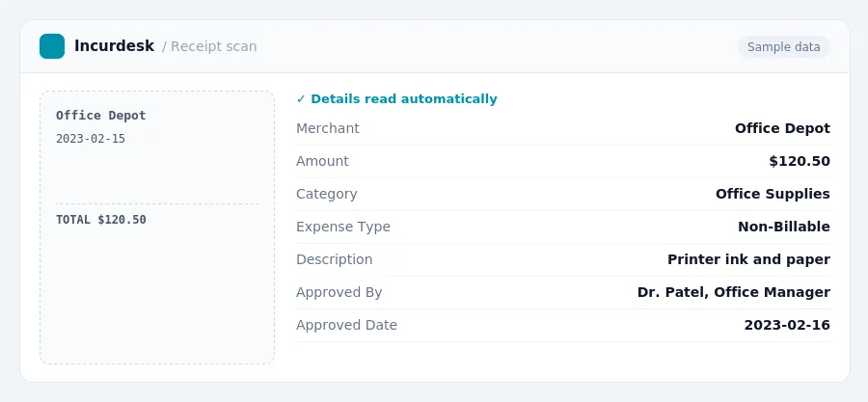
Task: Select the Non-Billable value
Action: point(784,227)
